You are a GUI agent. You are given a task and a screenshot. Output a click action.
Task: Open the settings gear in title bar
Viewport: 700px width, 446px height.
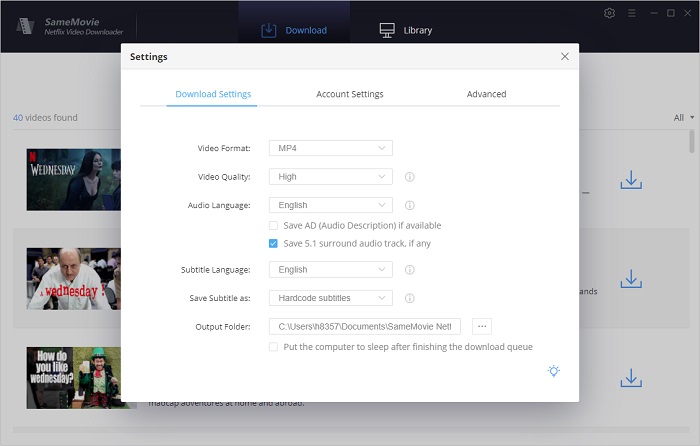tap(610, 13)
